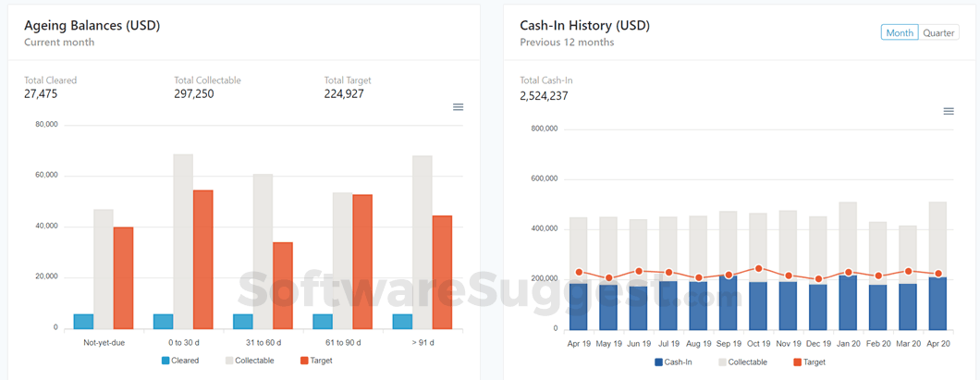Click the Jan 20 blue Cash-In bar
This screenshot has height=380, width=980.
(x=848, y=302)
